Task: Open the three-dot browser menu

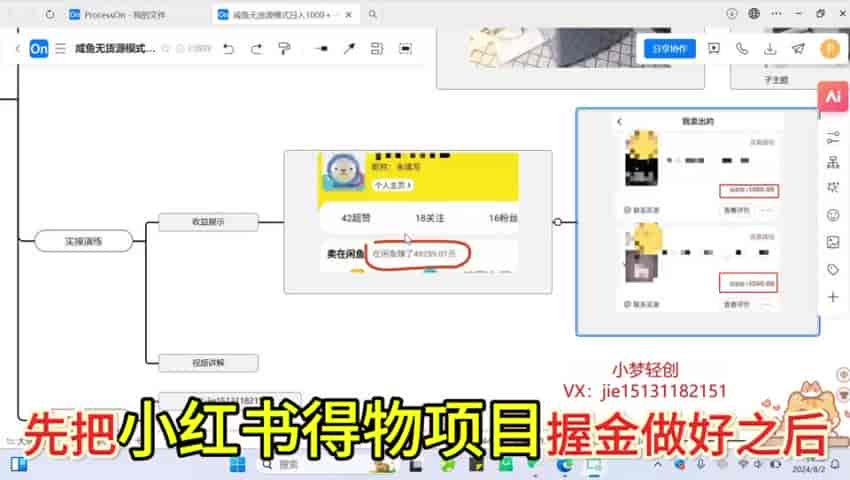Action: (776, 14)
